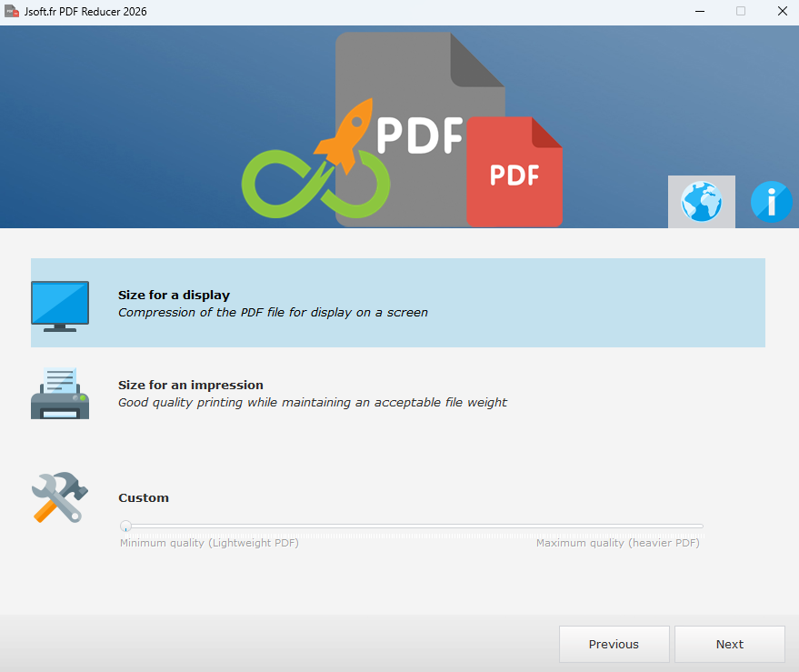Click the "Good quality printing" description text
The height and width of the screenshot is (672, 799).
point(313,402)
